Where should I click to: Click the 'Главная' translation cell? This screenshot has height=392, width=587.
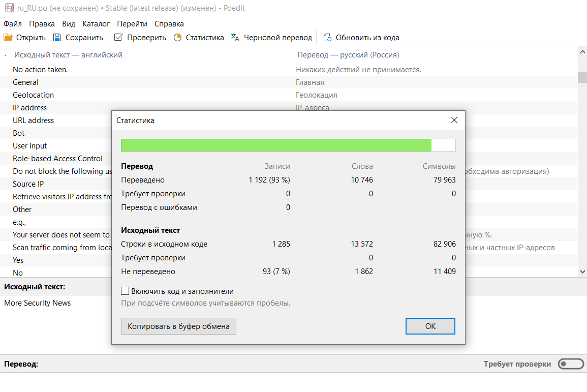(310, 82)
